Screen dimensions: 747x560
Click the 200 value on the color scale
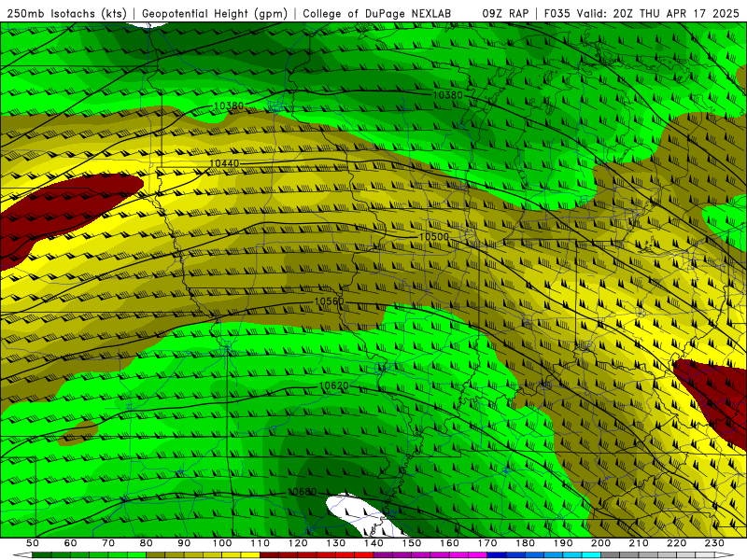[x=601, y=543]
